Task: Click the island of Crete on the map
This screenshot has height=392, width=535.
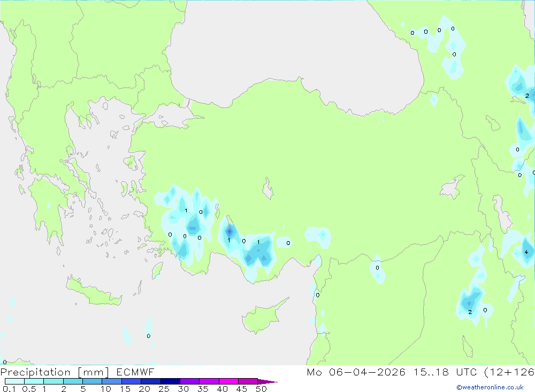Action: [94, 293]
